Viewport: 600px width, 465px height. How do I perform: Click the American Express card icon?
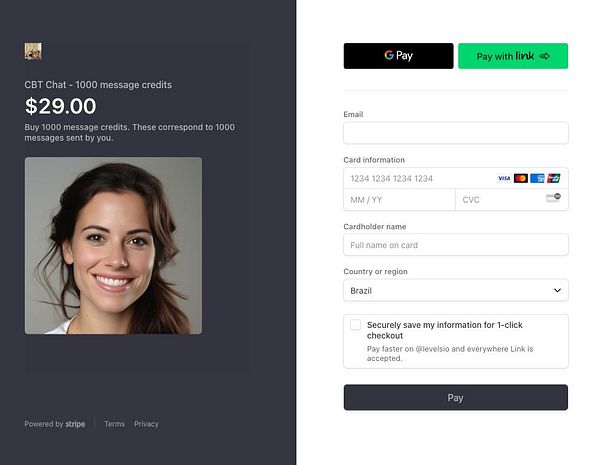pyautogui.click(x=537, y=178)
